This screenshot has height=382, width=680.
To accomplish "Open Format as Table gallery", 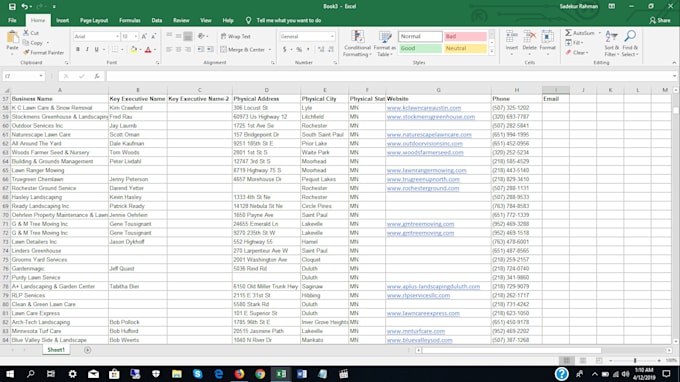I will [385, 43].
